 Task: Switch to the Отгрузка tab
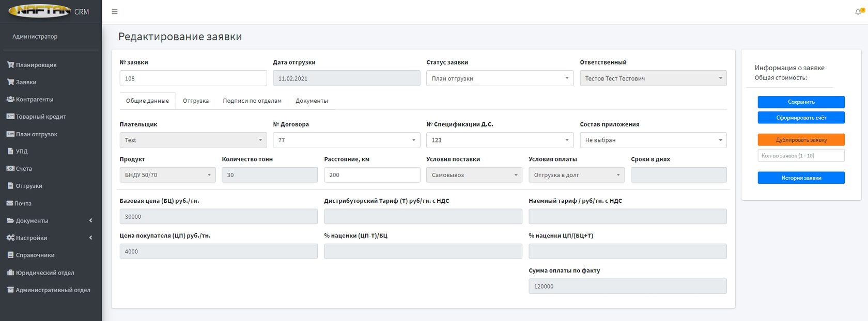[196, 101]
